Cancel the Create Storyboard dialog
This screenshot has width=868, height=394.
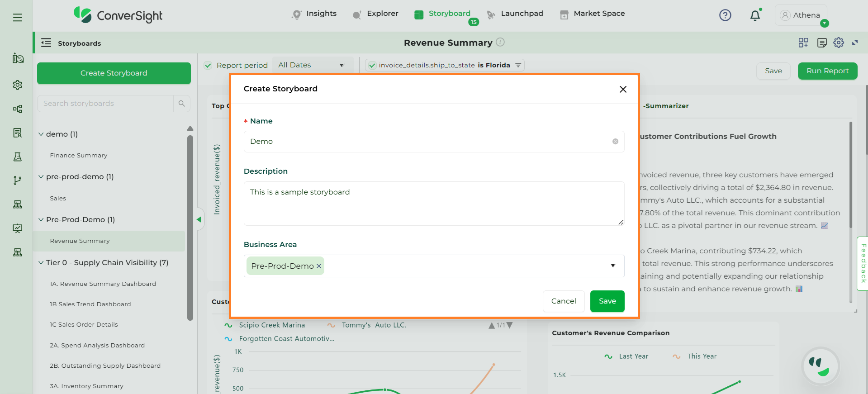pyautogui.click(x=563, y=301)
